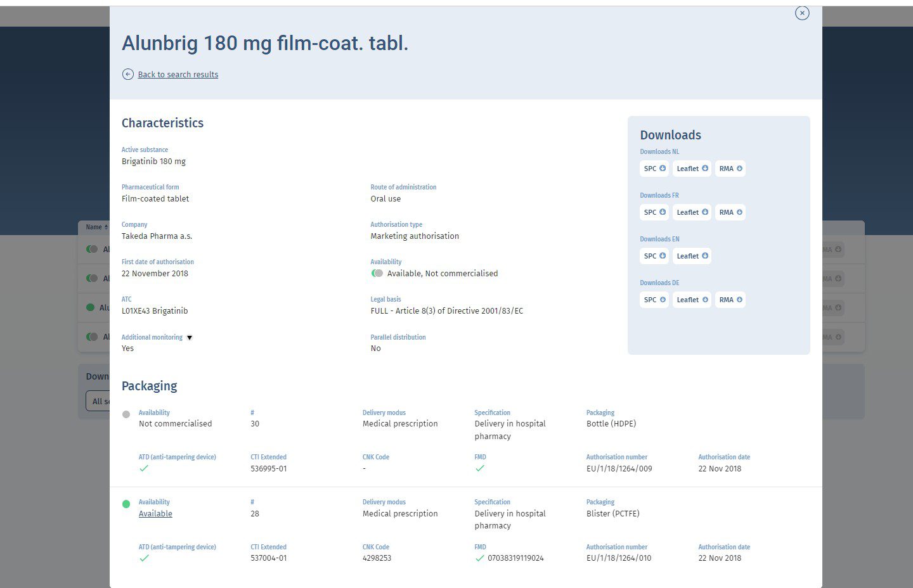Download the FR RMA file
913x588 pixels.
click(730, 212)
